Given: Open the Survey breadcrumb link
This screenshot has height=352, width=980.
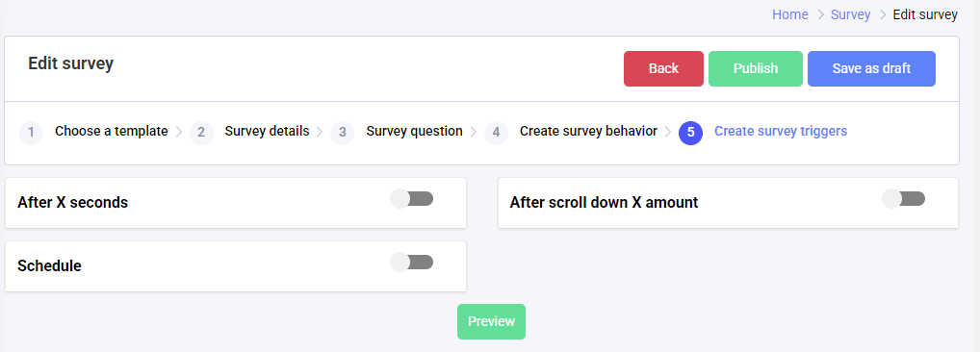Looking at the screenshot, I should [851, 15].
